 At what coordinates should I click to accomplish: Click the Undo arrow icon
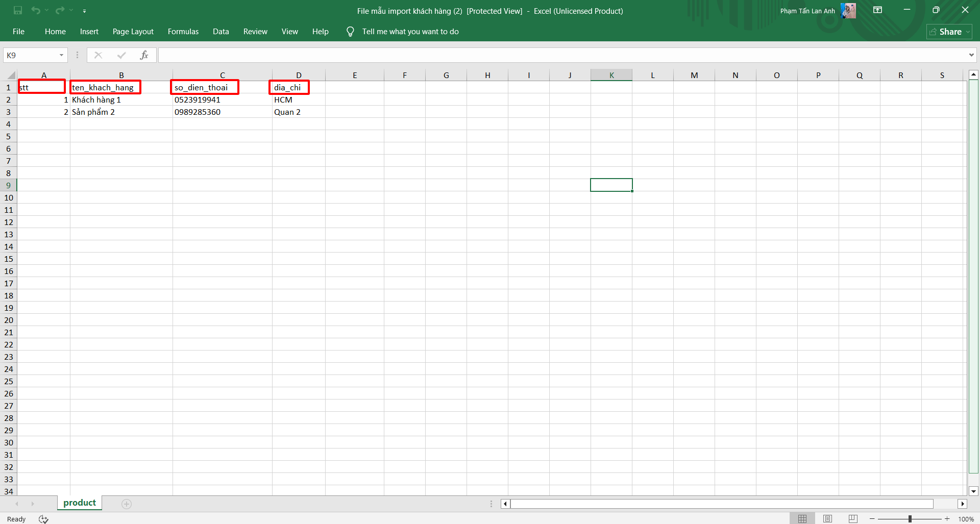36,10
